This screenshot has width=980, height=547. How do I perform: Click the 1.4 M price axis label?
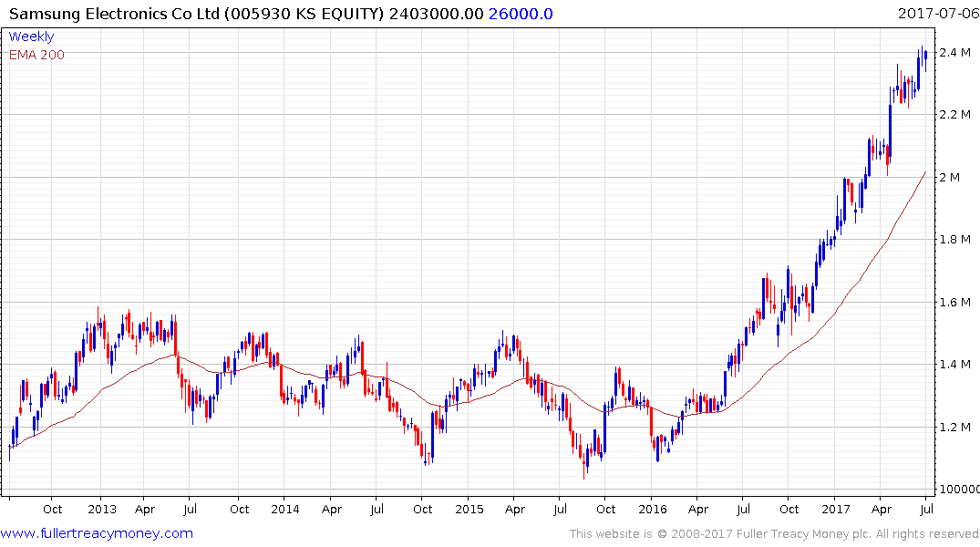[x=955, y=365]
